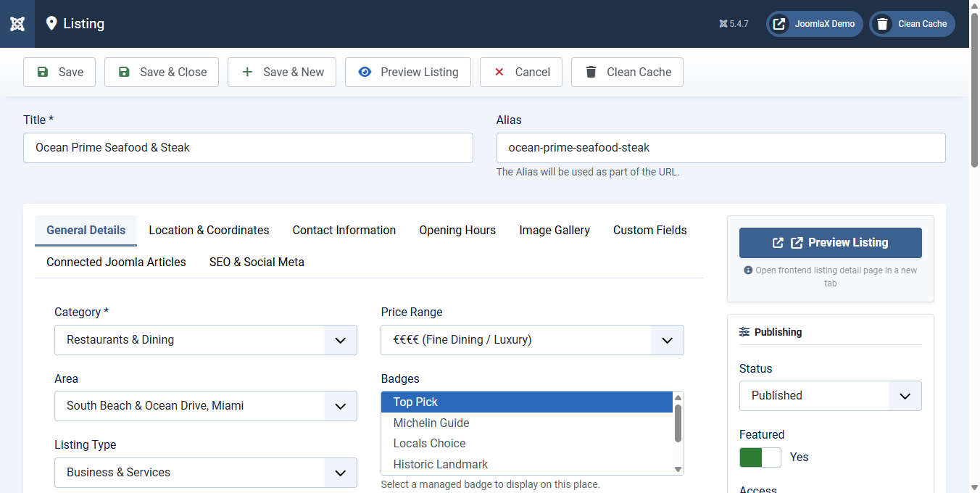The image size is (980, 493).
Task: Click the map pin icon beside Listing
Action: pos(51,24)
